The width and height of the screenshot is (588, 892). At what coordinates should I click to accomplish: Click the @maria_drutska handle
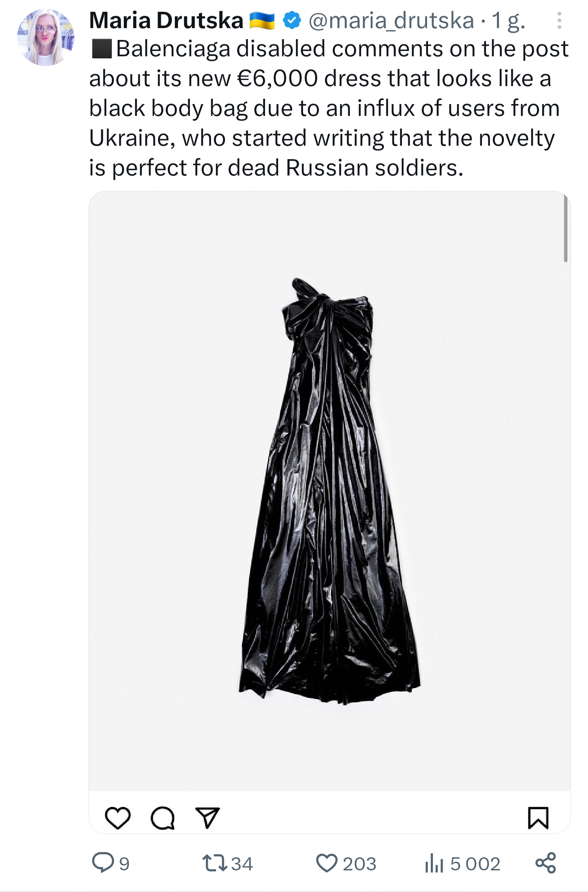391,20
